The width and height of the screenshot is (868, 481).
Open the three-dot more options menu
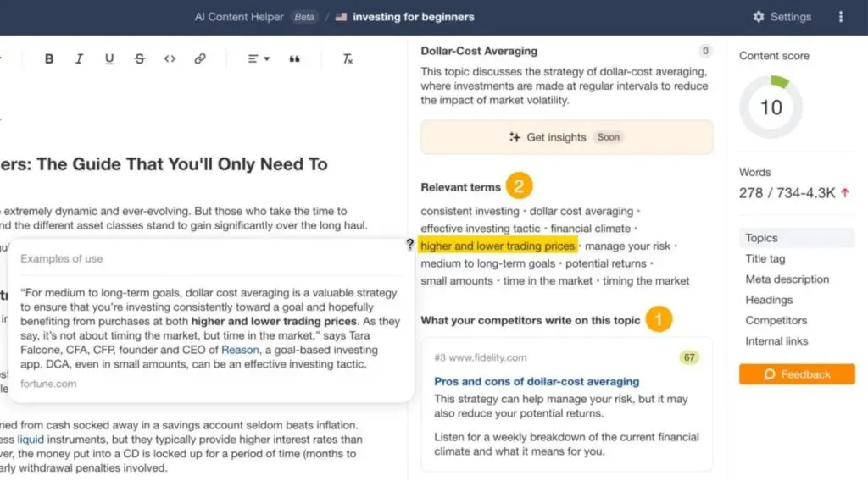coord(840,17)
